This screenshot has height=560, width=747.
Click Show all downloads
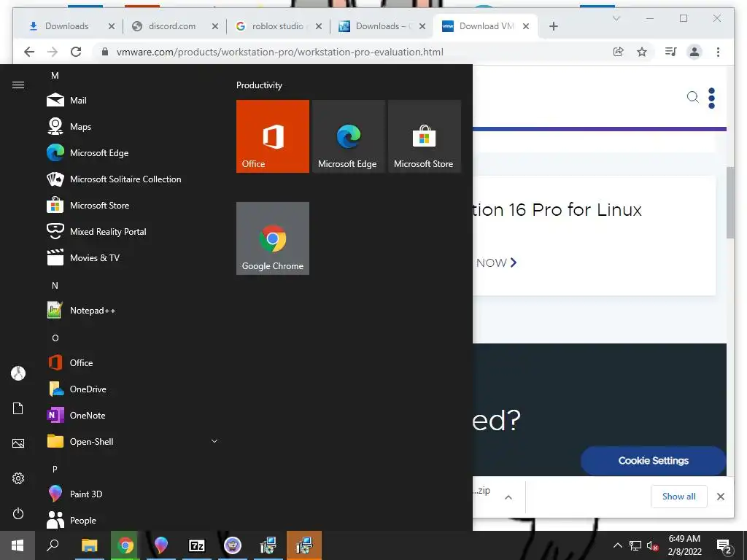pos(678,497)
